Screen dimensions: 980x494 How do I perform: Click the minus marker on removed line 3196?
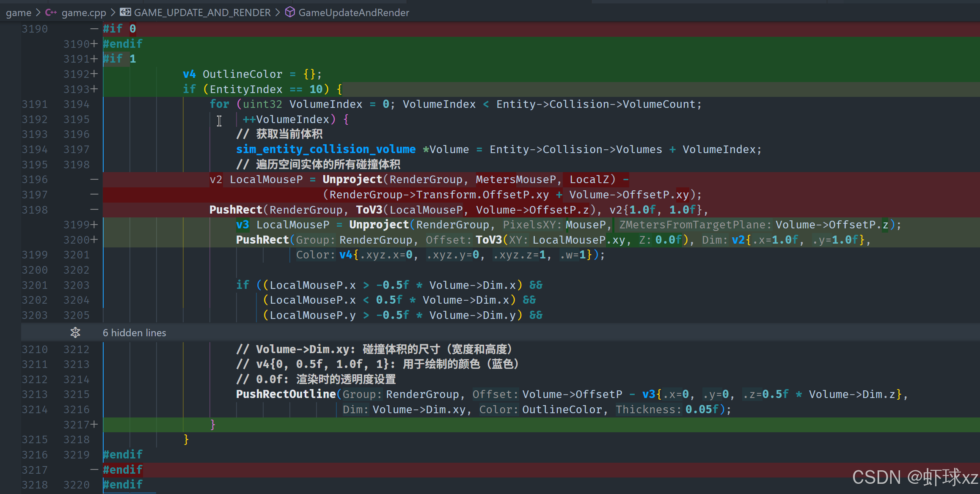pyautogui.click(x=94, y=179)
